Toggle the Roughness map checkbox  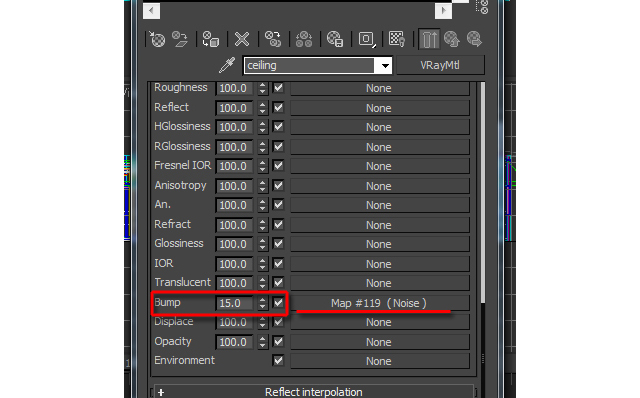point(278,88)
